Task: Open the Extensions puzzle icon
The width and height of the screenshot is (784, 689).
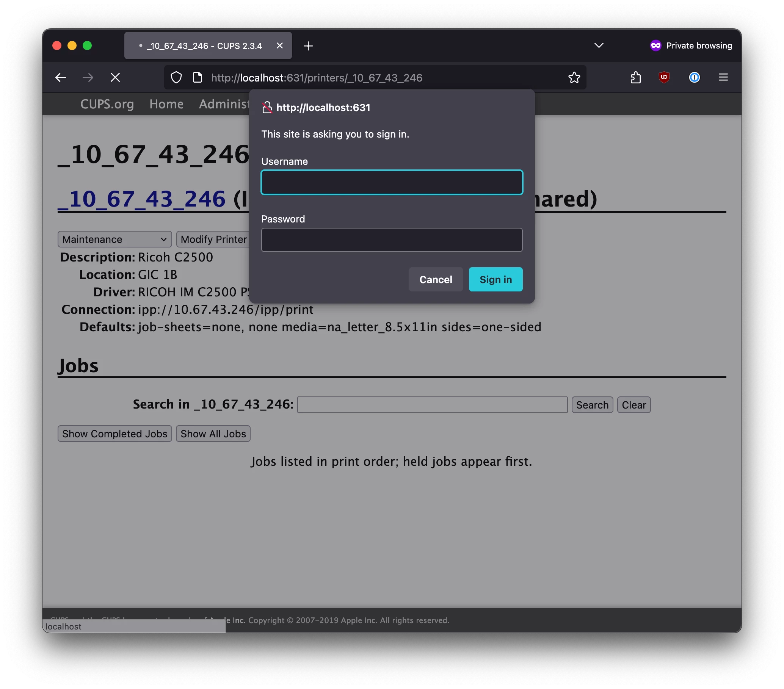Action: pyautogui.click(x=635, y=77)
